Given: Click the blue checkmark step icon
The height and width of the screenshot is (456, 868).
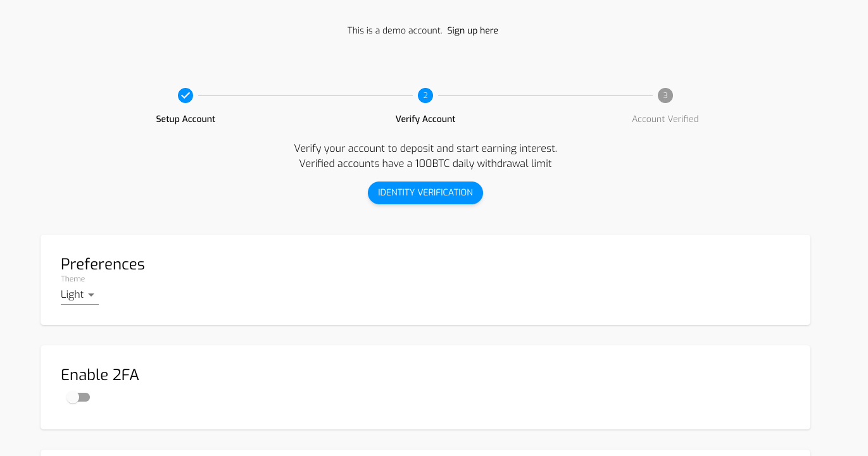Looking at the screenshot, I should click(185, 96).
